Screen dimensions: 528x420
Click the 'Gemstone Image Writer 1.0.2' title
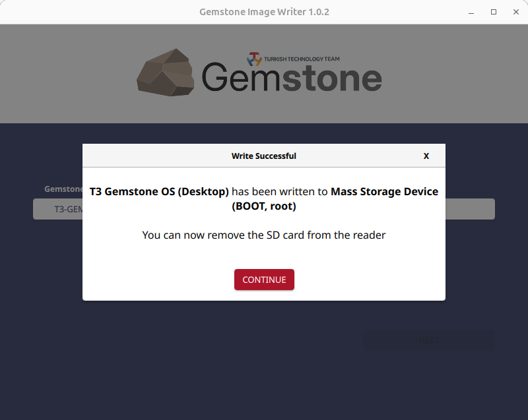click(265, 12)
